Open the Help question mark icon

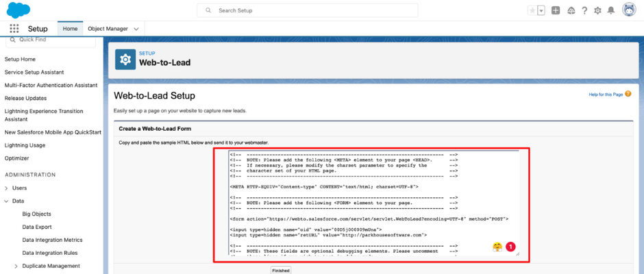584,11
